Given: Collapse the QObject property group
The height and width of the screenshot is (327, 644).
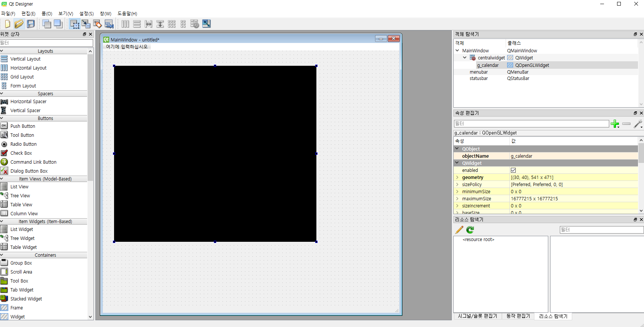Looking at the screenshot, I should coord(457,149).
